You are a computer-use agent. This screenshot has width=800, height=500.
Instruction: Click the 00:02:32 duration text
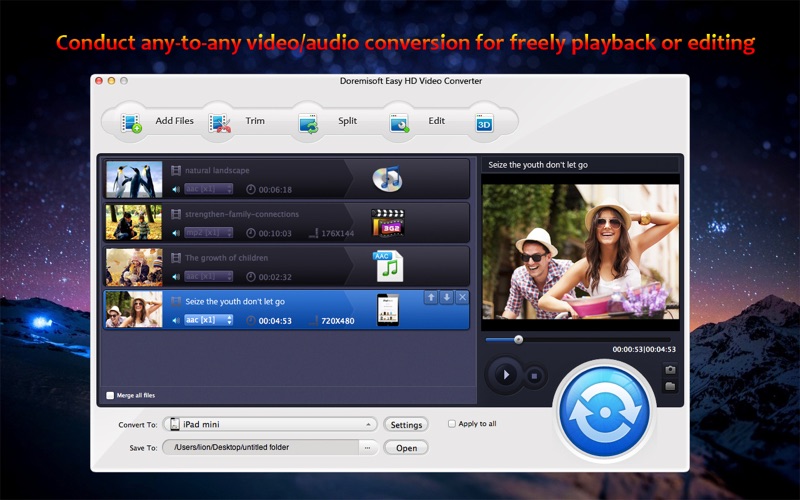(275, 277)
